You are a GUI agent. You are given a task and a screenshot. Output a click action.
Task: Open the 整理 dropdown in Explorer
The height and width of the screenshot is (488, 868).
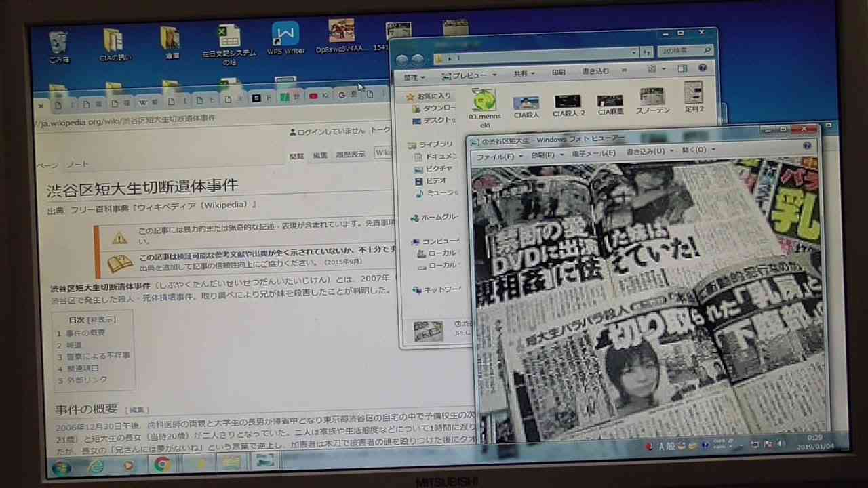[414, 77]
